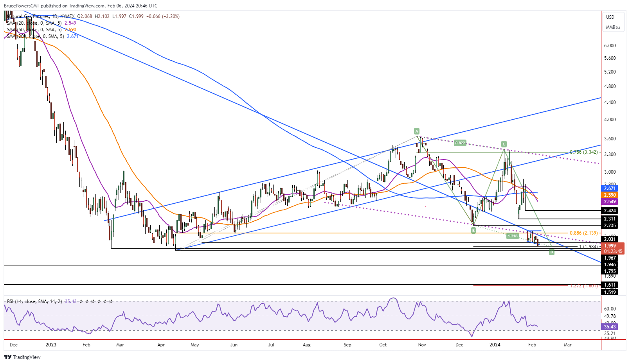Click the purple 35.43 RSI value tag
The image size is (630, 364).
[610, 326]
